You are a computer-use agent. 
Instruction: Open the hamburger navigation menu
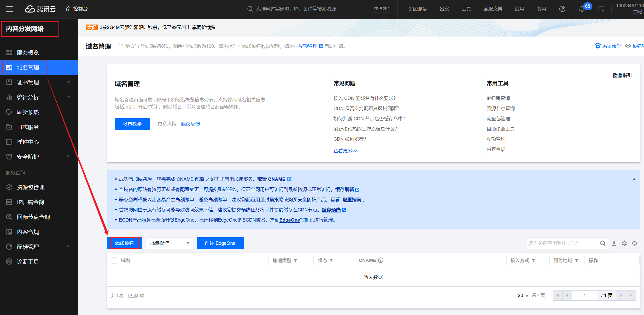[9, 9]
